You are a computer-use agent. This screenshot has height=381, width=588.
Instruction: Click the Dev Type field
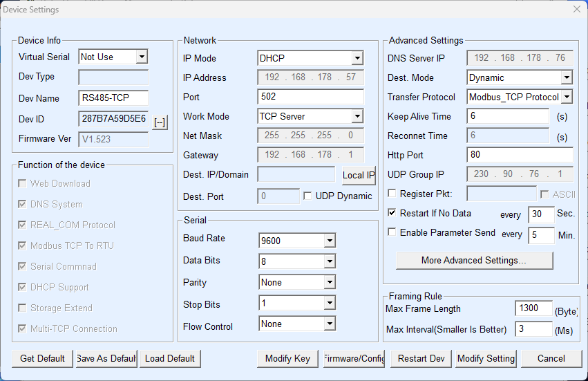point(113,77)
